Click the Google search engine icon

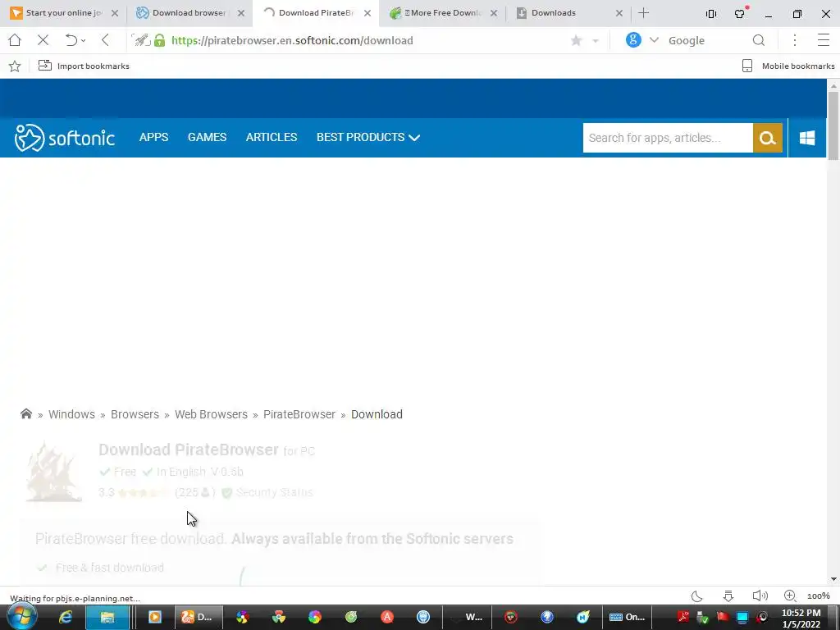click(x=633, y=39)
